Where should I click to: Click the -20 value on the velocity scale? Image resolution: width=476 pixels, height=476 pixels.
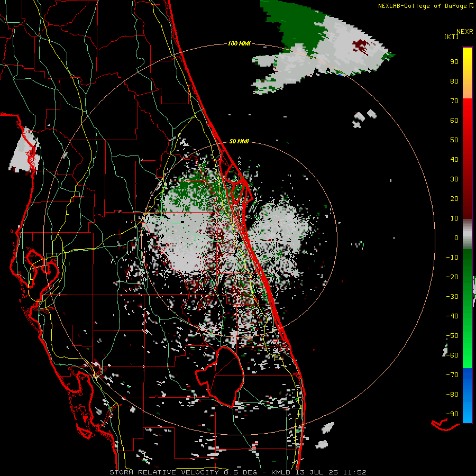click(x=452, y=277)
